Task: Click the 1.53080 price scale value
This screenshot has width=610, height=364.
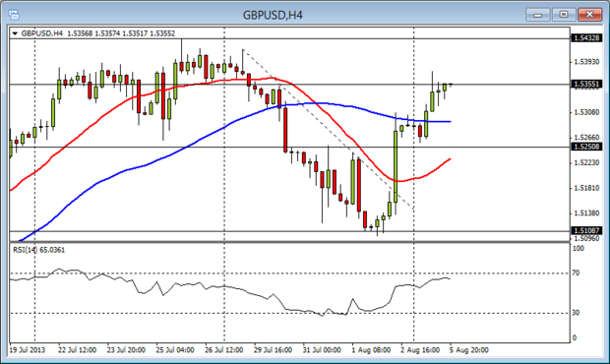Action: point(586,112)
